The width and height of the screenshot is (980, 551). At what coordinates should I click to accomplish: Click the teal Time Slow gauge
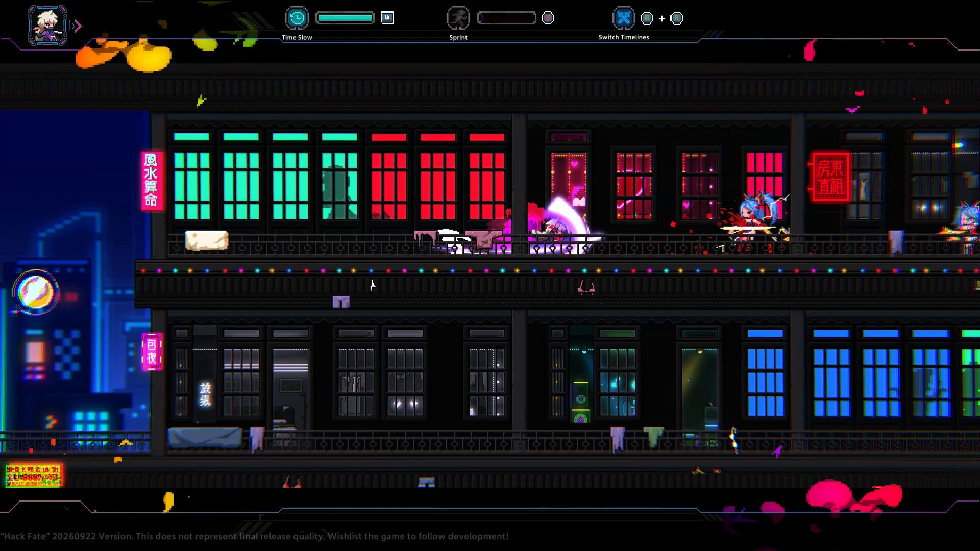click(345, 18)
